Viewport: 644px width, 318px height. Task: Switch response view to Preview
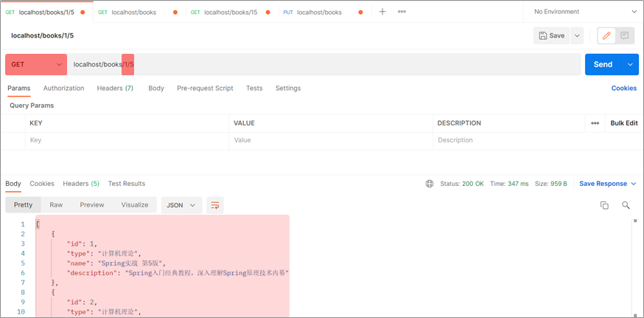point(92,205)
